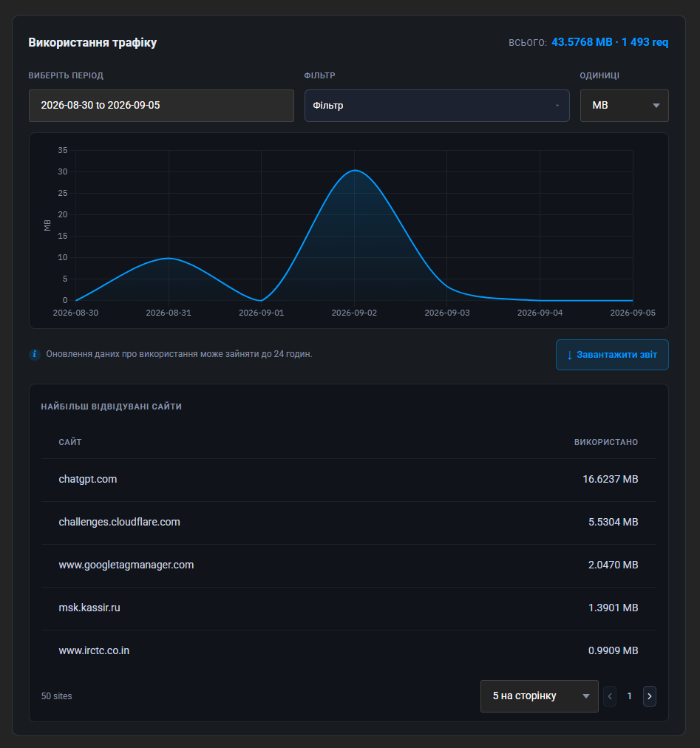Viewport: 700px width, 748px height.
Task: Click the www.irctc.co.in site entry
Action: coord(94,650)
